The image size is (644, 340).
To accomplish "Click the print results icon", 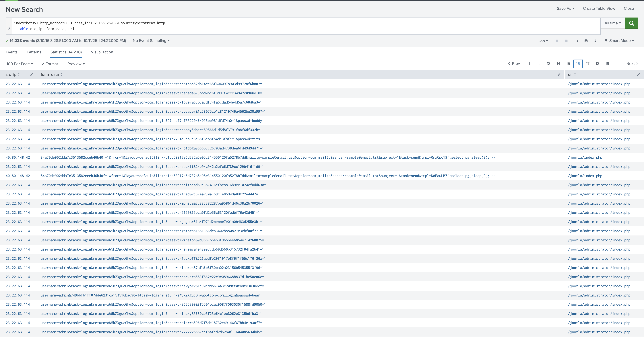I will pyautogui.click(x=586, y=41).
